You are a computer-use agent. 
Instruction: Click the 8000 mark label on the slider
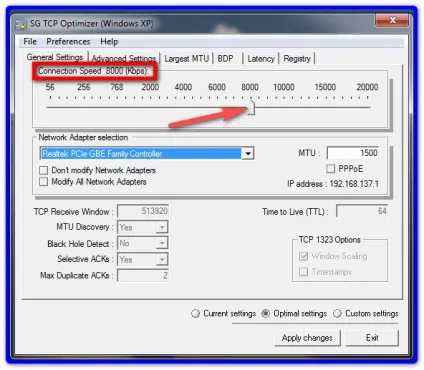click(250, 87)
